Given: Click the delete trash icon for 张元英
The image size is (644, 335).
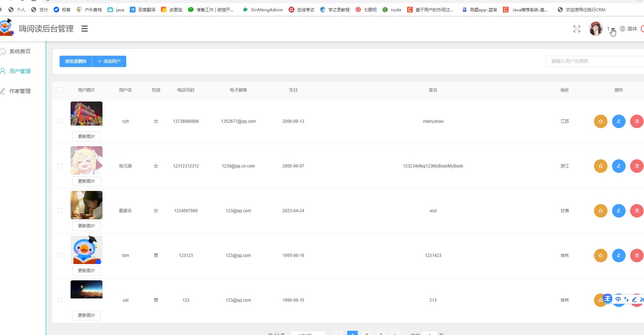Looking at the screenshot, I should point(637,166).
